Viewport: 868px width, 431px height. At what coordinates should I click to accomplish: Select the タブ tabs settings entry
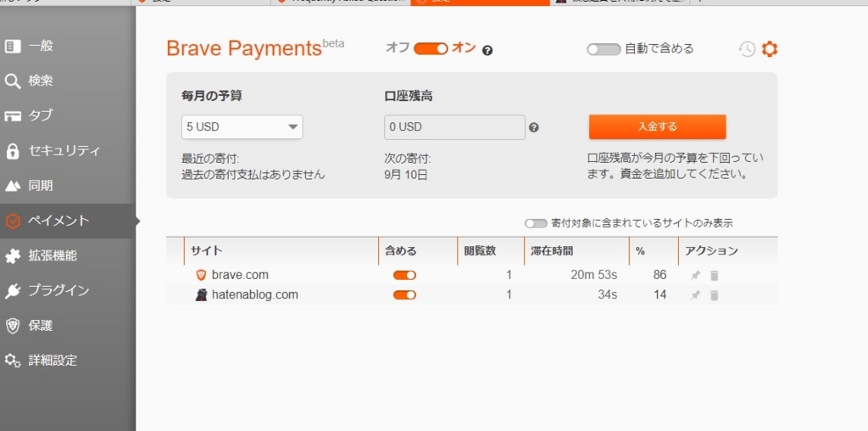pyautogui.click(x=68, y=115)
